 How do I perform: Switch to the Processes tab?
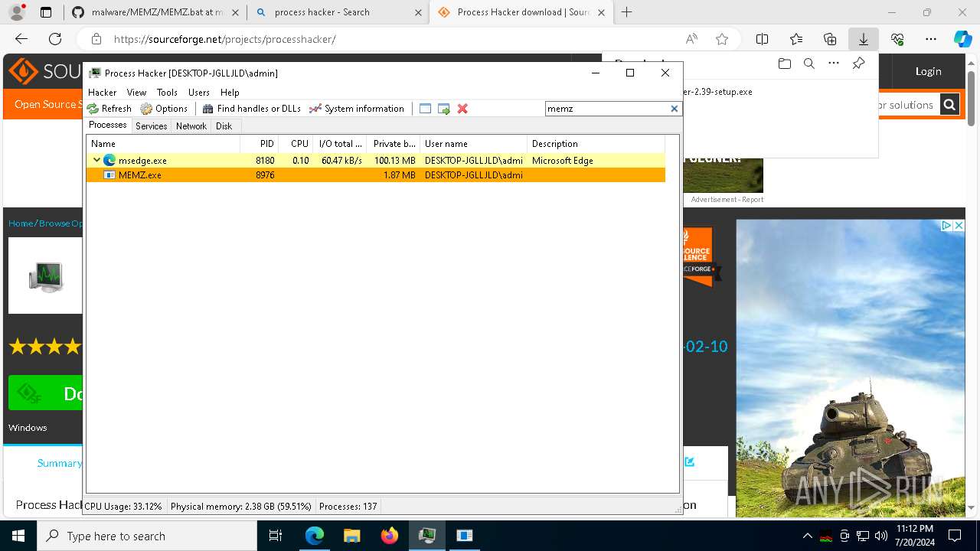click(x=108, y=125)
